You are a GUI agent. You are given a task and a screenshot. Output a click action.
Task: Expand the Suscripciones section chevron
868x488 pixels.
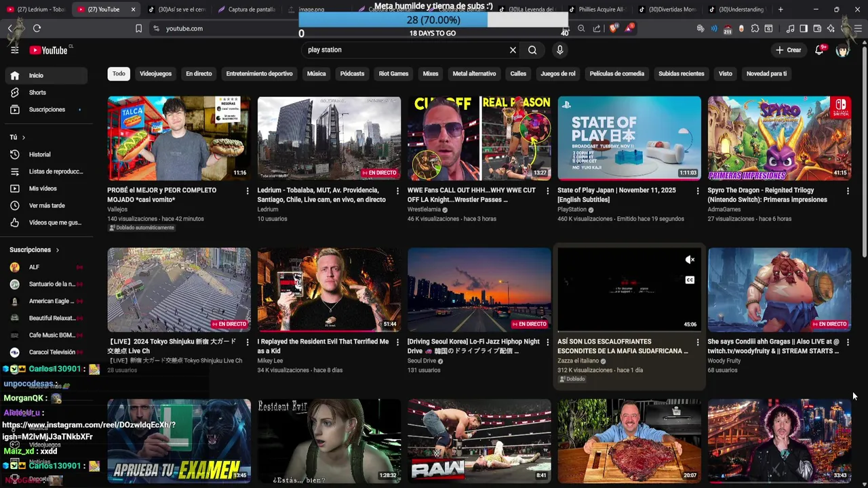pyautogui.click(x=57, y=250)
